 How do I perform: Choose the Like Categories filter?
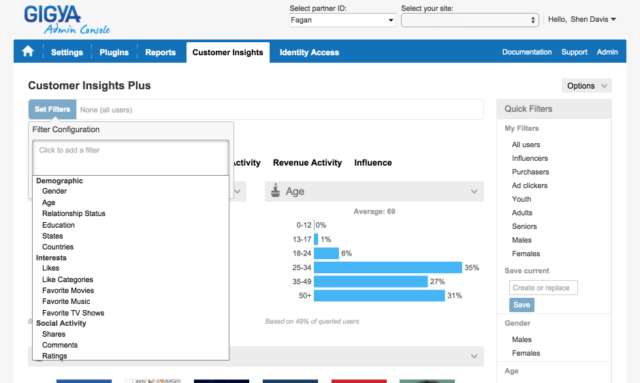(67, 280)
